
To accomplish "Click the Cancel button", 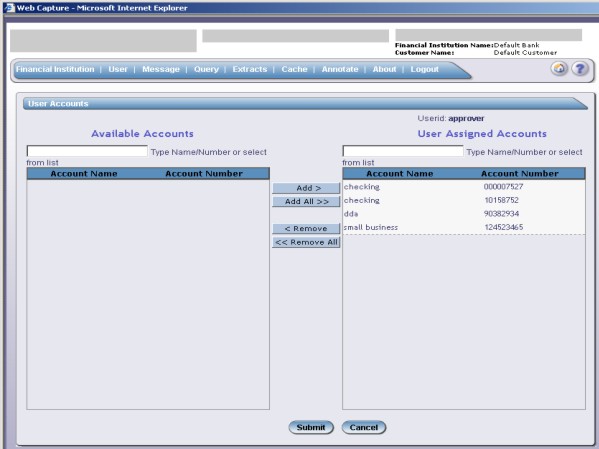I will 364,427.
